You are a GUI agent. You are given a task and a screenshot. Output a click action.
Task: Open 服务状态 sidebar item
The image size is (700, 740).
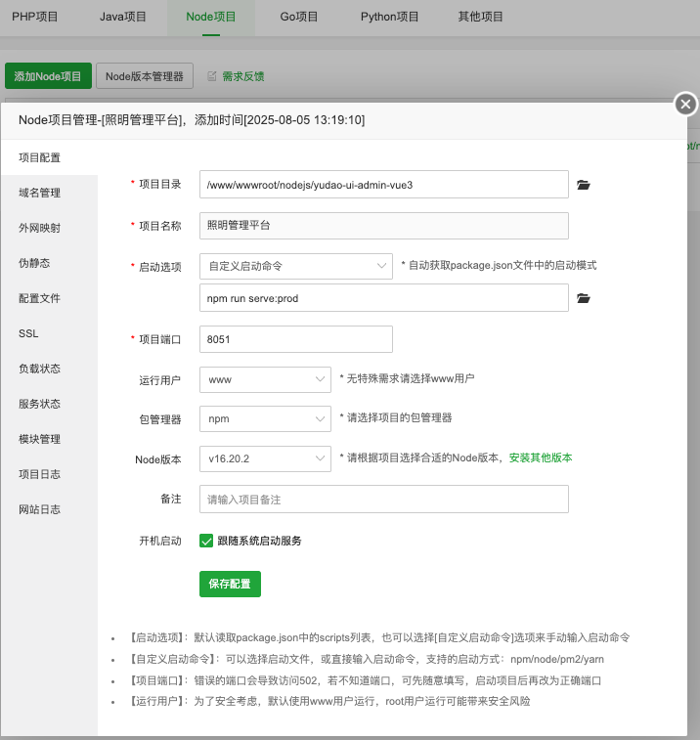49,404
